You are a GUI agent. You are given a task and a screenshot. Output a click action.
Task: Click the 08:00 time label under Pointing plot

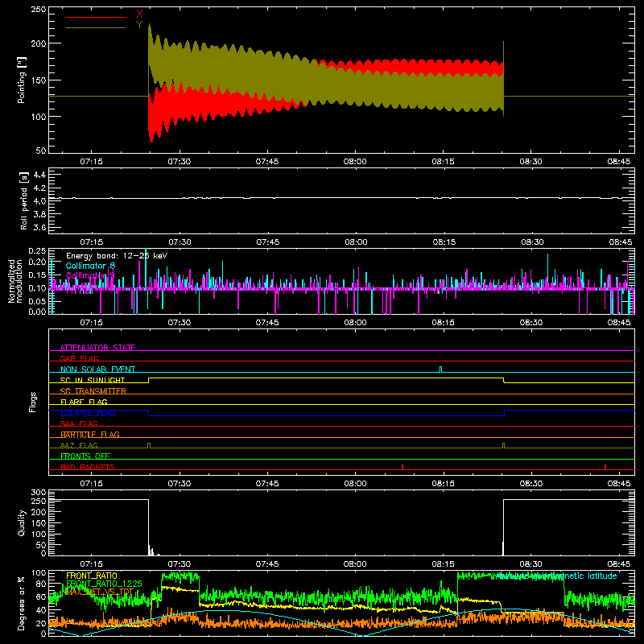click(x=355, y=162)
